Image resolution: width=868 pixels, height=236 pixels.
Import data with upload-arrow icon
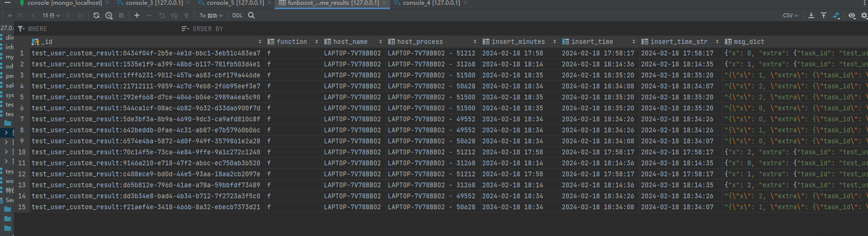pos(824,15)
